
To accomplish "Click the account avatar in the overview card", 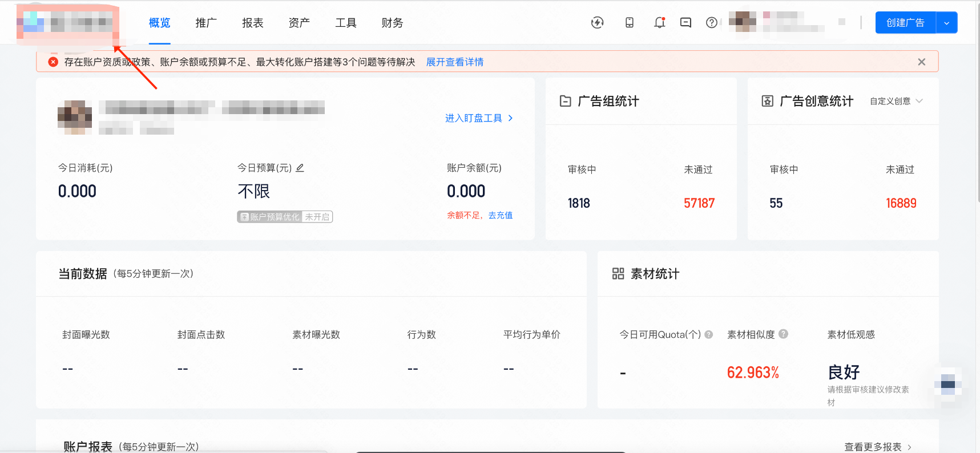I will [x=75, y=118].
